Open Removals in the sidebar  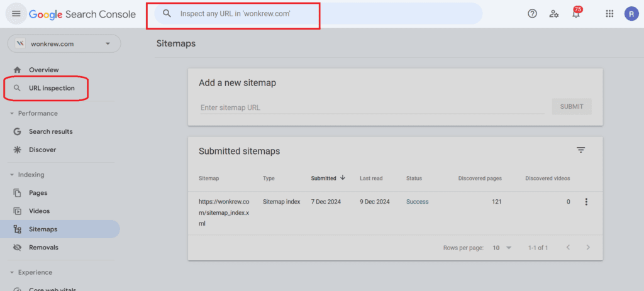tap(43, 248)
